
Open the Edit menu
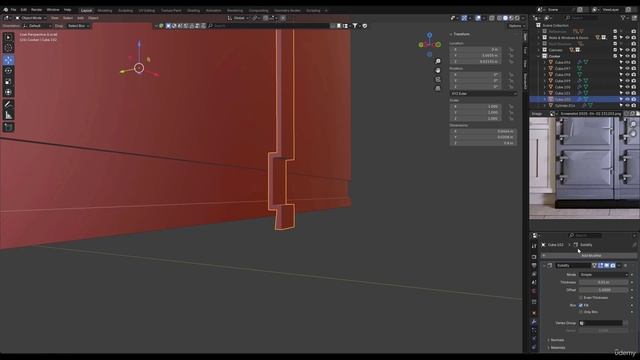[x=24, y=10]
